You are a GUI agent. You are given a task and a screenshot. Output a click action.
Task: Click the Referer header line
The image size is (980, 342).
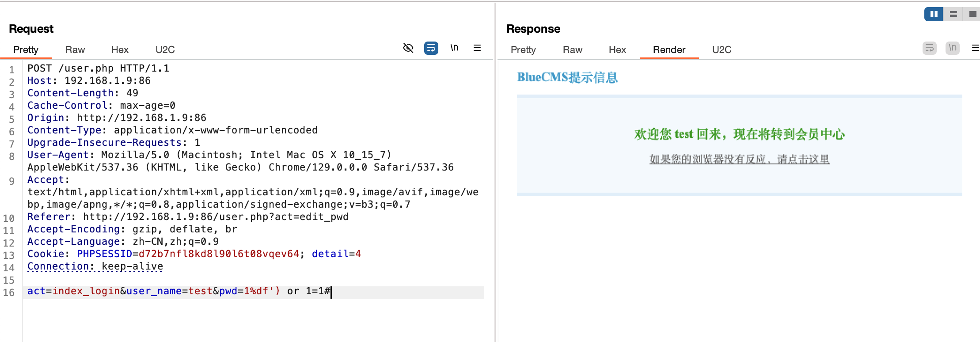[x=188, y=217]
